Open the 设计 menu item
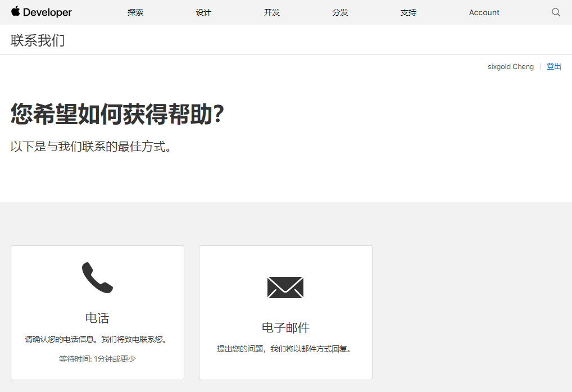The height and width of the screenshot is (392, 572). (x=203, y=12)
